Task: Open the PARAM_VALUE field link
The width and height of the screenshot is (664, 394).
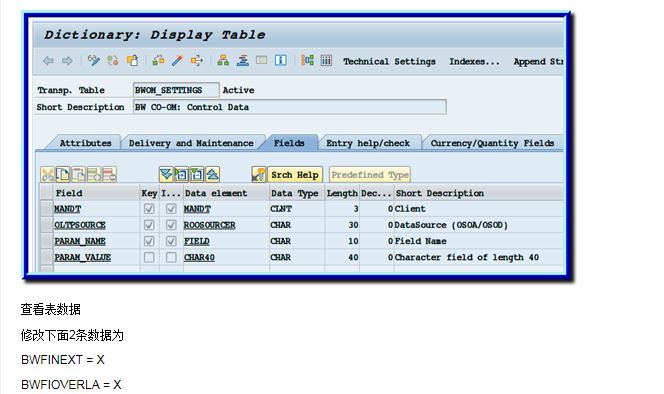Action: [x=83, y=257]
